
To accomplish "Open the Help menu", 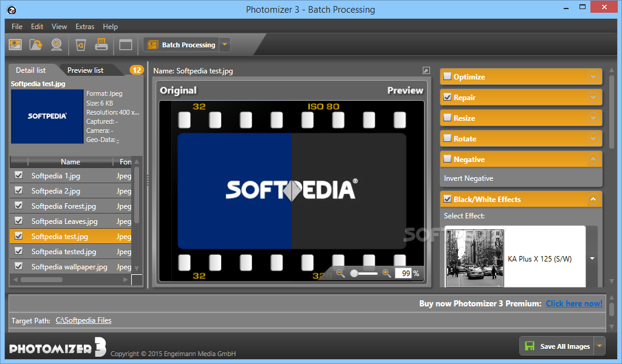I will [111, 27].
